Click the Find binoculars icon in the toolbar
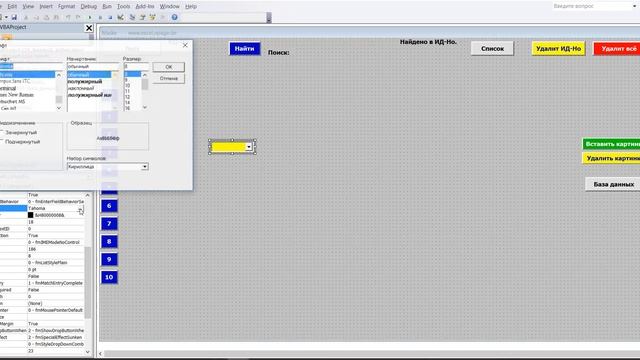 56,17
